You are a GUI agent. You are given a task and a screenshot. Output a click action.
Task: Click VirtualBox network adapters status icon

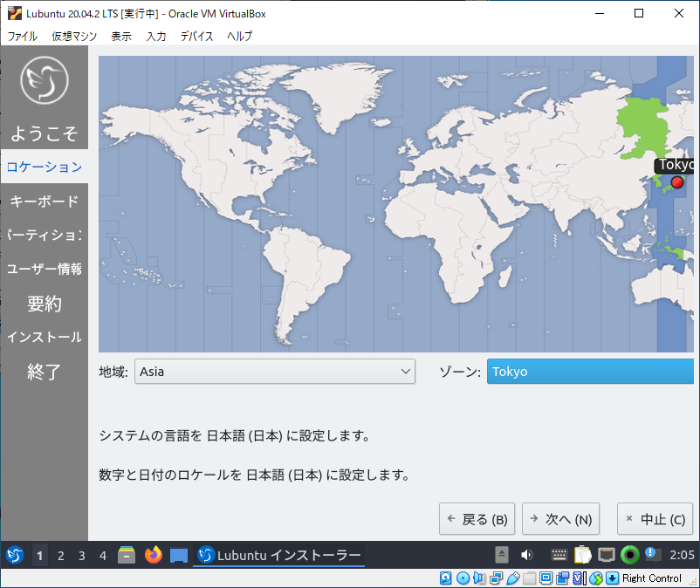coord(496,578)
